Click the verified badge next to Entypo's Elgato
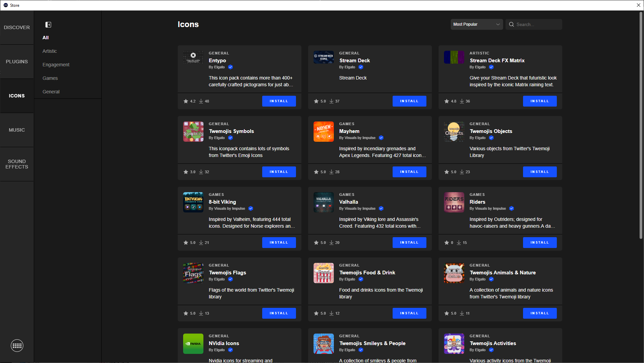Image resolution: width=644 pixels, height=363 pixels. [x=230, y=67]
